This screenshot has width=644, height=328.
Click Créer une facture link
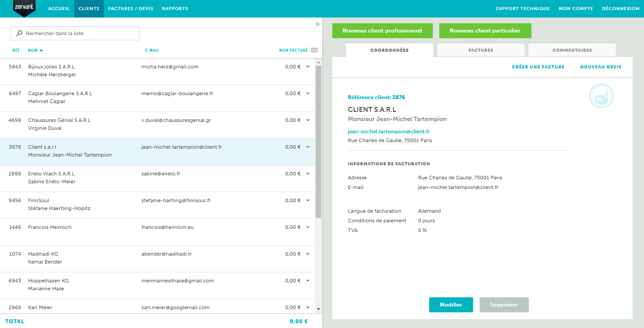point(538,67)
